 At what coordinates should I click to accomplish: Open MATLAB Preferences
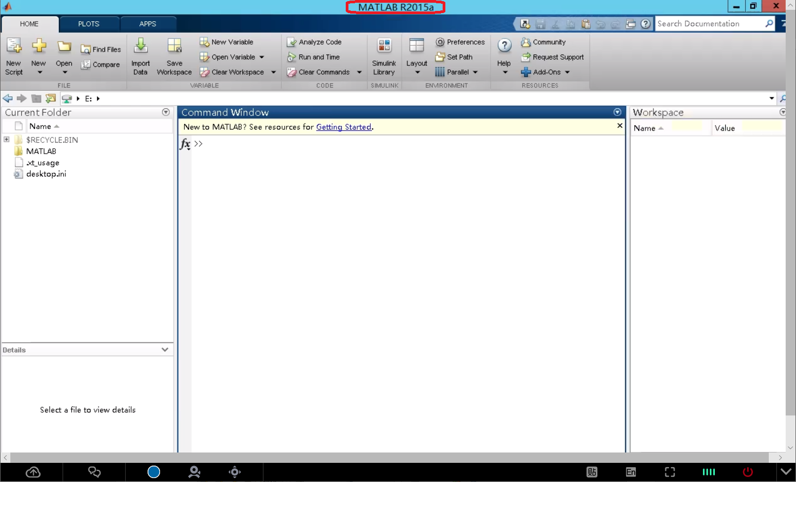[460, 42]
